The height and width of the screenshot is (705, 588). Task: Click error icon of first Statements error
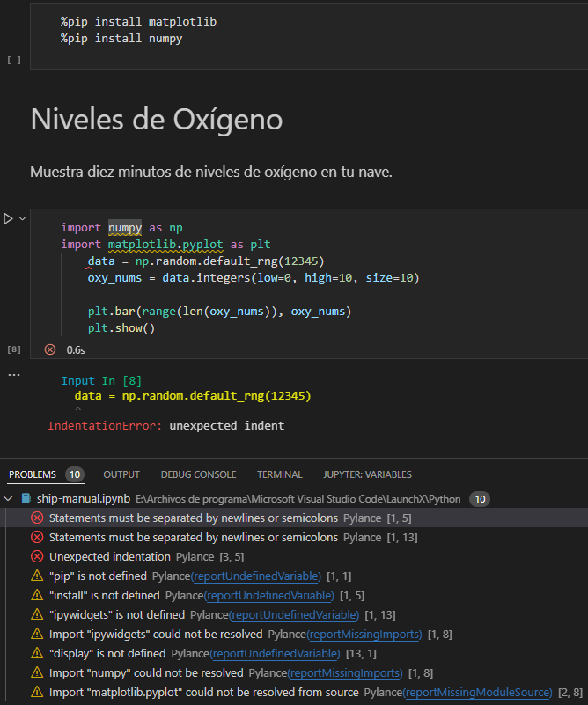coord(37,518)
